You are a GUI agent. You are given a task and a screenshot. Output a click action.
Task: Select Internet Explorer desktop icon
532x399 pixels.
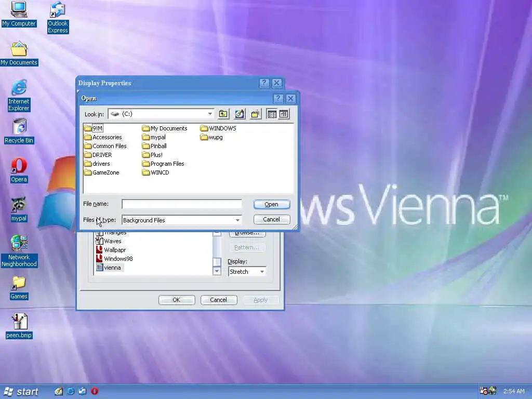[19, 96]
